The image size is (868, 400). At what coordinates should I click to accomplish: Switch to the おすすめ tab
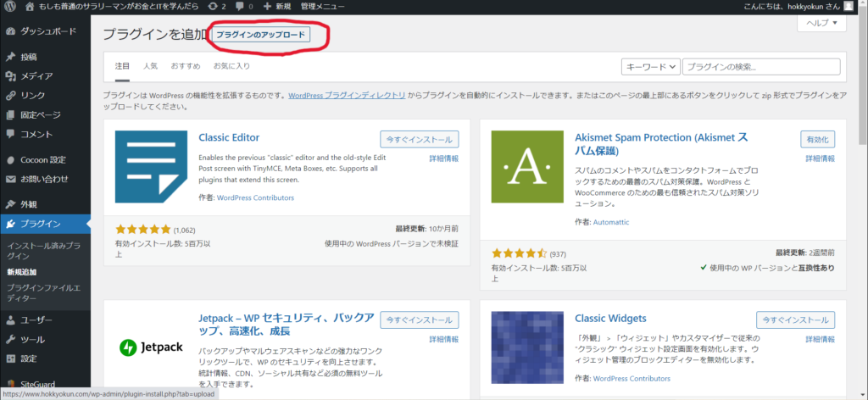(x=186, y=66)
